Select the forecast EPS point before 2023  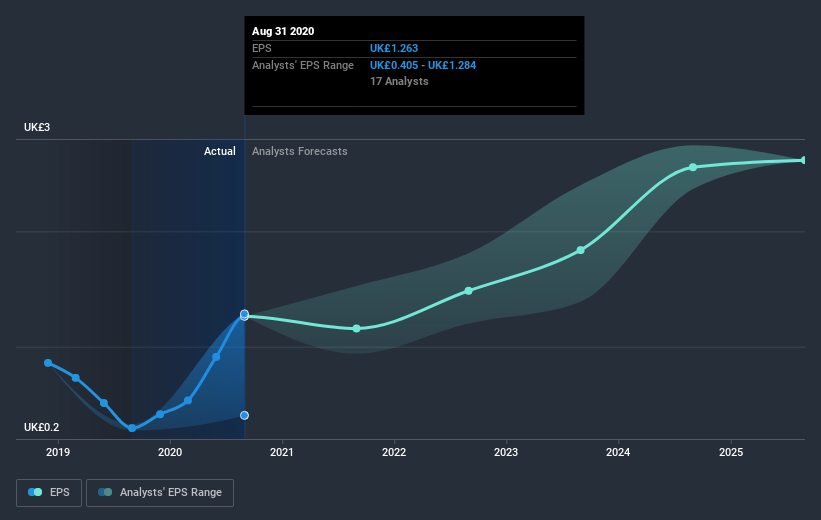point(469,291)
